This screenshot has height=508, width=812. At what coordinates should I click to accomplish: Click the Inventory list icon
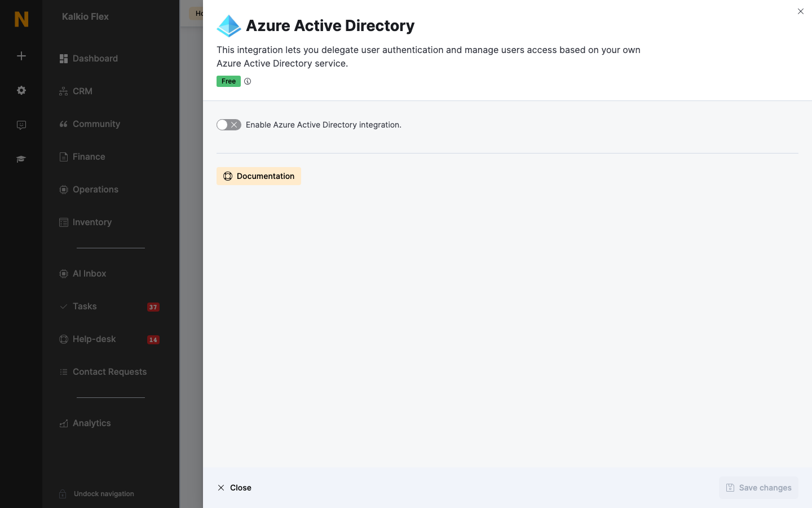pos(64,222)
